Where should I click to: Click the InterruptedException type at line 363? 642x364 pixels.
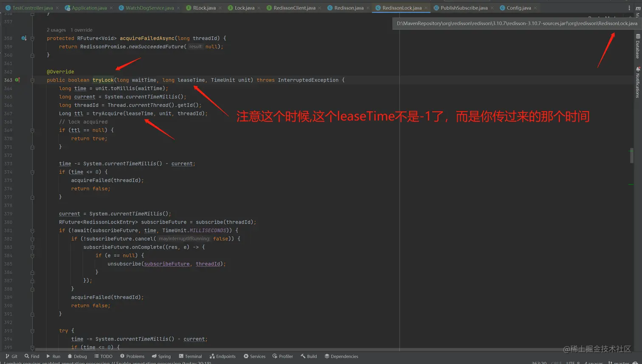pos(308,80)
